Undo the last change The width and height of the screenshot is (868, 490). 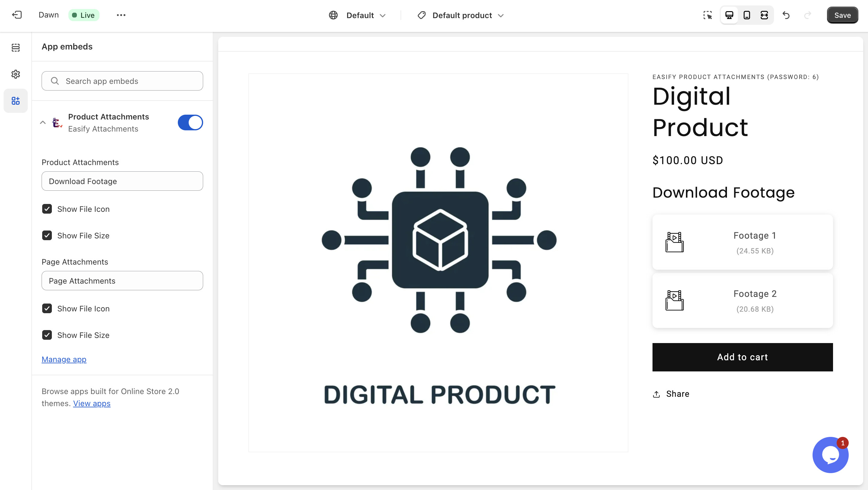786,15
